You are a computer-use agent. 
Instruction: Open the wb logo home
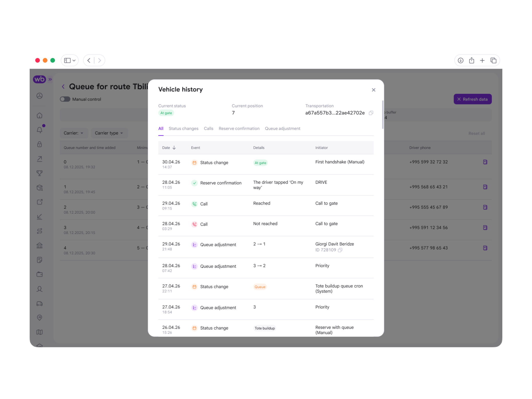39,79
